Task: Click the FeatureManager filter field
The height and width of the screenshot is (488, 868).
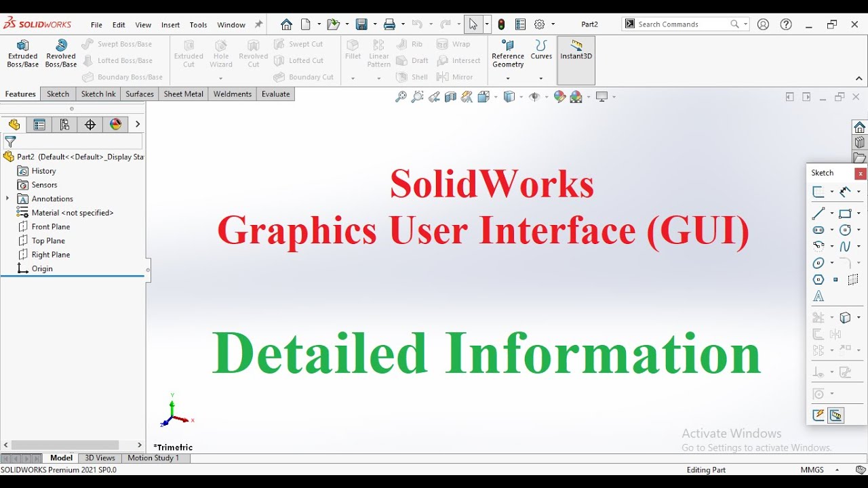Action: pyautogui.click(x=73, y=142)
